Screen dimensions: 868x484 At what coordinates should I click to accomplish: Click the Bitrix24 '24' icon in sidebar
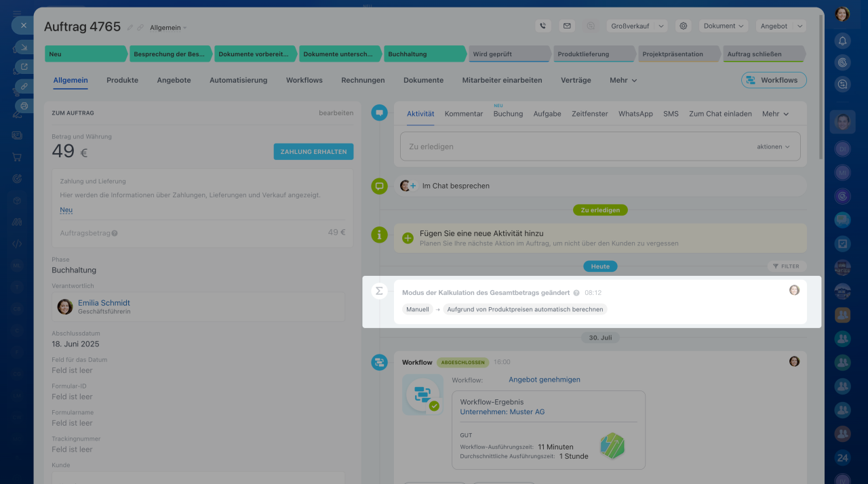click(843, 458)
